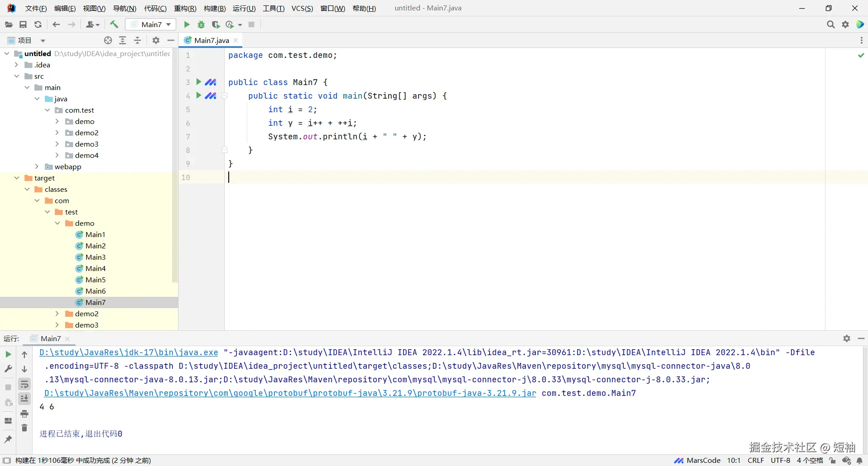Rerun Main7 from the run panel play icon
This screenshot has width=868, height=466.
point(8,354)
